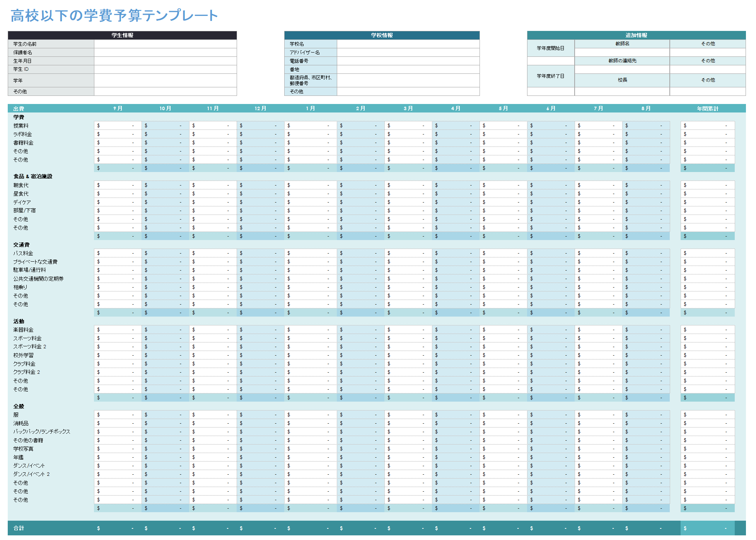Select the 楽器料金 row label
The height and width of the screenshot is (540, 756).
pos(23,330)
